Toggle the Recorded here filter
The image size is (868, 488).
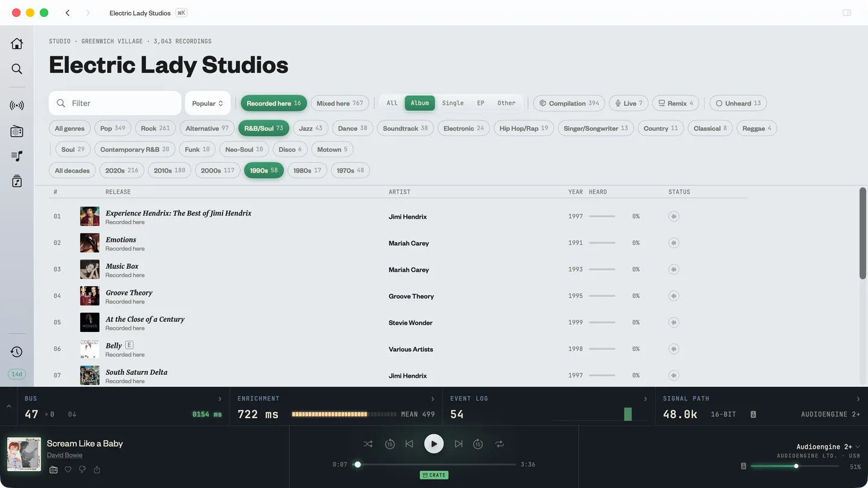274,103
